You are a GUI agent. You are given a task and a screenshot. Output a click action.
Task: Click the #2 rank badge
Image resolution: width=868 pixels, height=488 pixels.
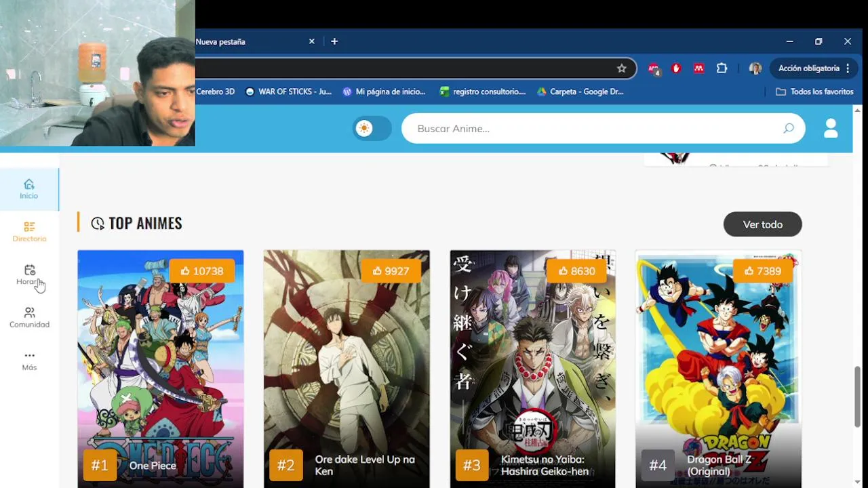click(x=285, y=466)
